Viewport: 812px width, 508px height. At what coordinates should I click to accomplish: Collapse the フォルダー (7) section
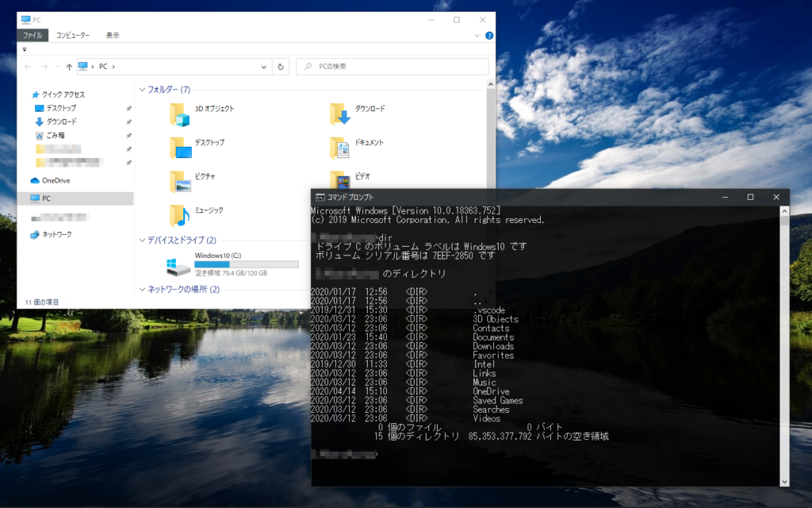tap(141, 90)
